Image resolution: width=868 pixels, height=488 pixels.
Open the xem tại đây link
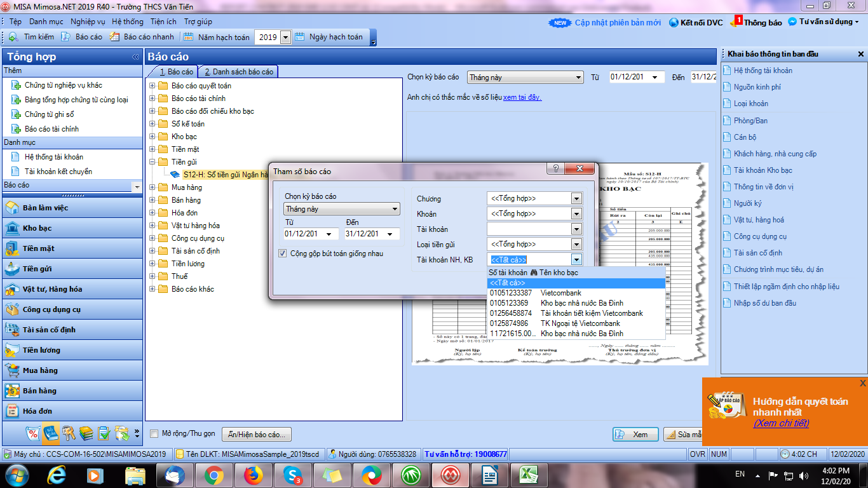[x=522, y=97]
